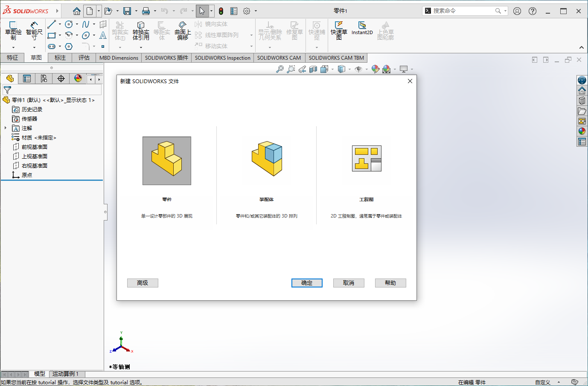588x386 pixels.
Task: Open the FeatureManager design tree tab
Action: point(10,78)
